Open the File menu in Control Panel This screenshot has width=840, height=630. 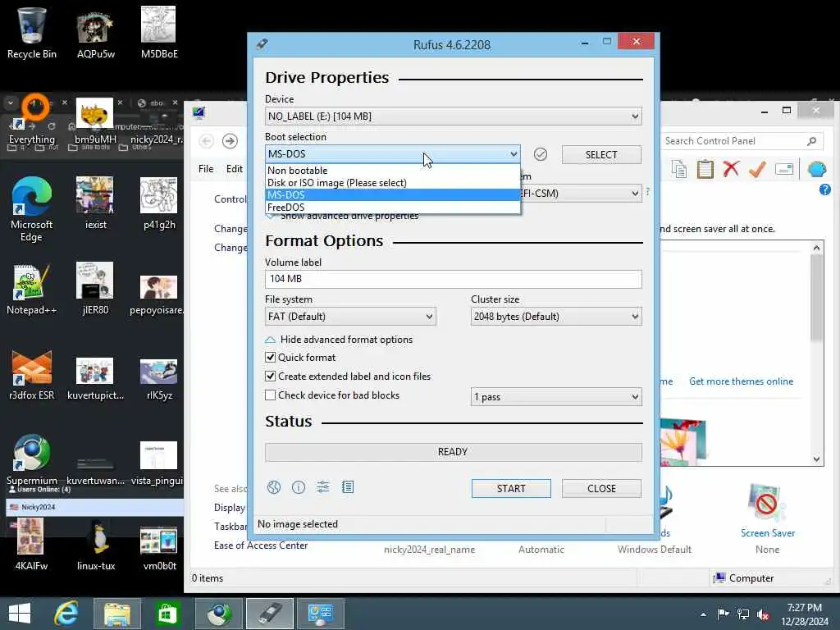(x=206, y=169)
